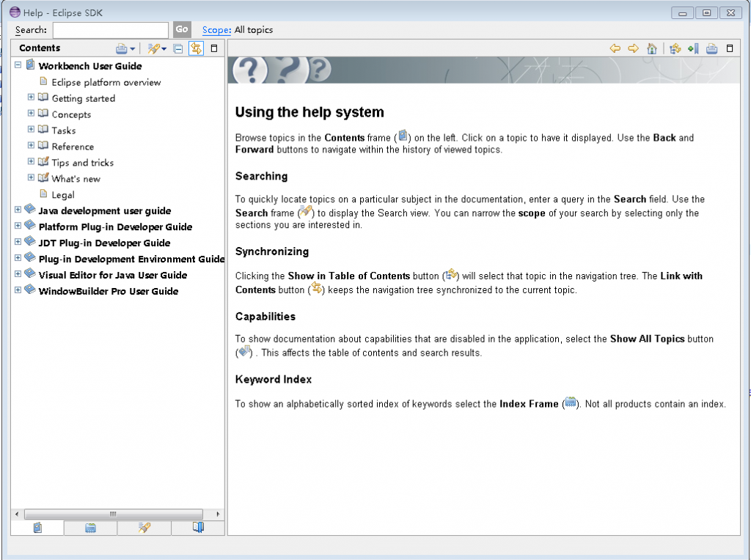
Task: Click the Eclipse icon in title bar
Action: click(x=15, y=12)
